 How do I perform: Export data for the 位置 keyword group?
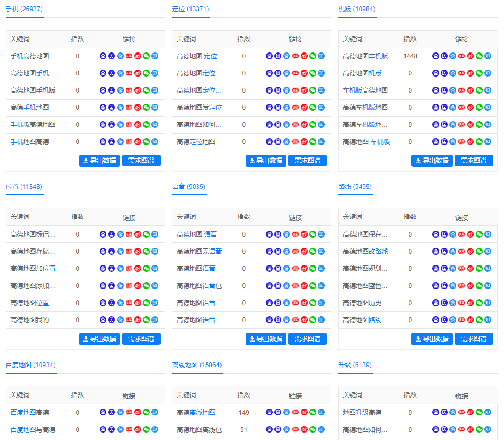pos(100,339)
